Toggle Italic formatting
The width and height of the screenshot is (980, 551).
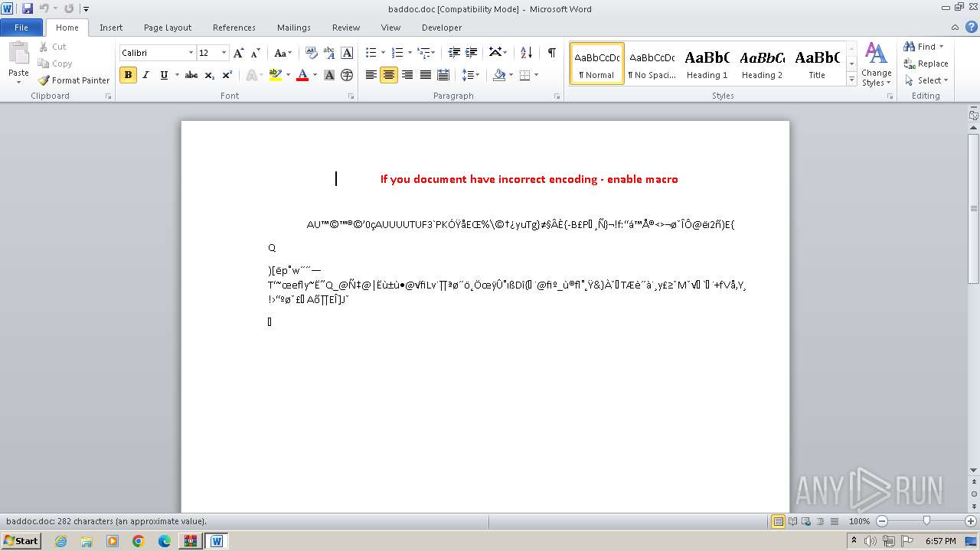(145, 75)
